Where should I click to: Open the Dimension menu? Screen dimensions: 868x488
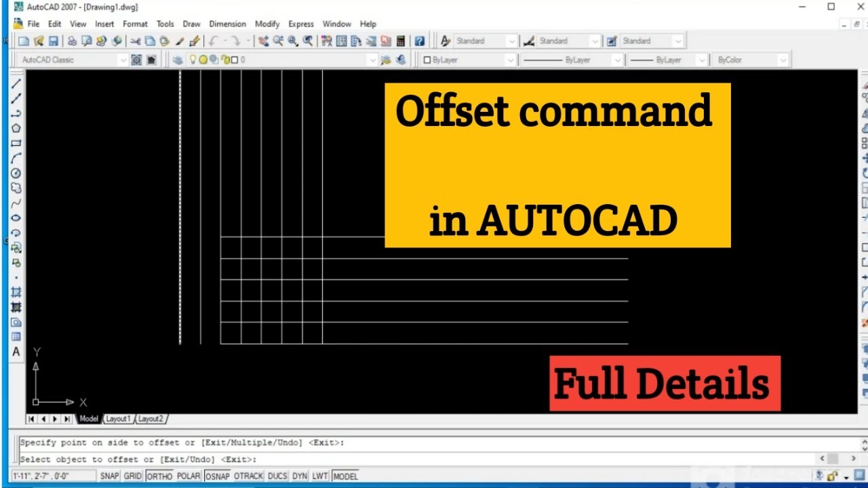pyautogui.click(x=227, y=24)
